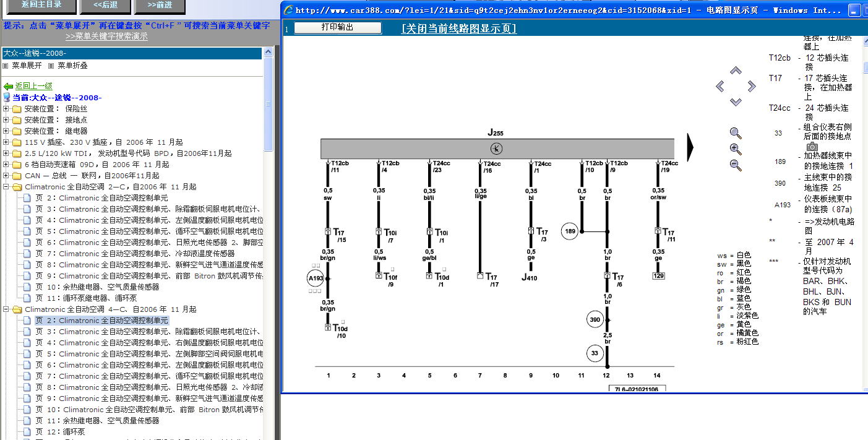Click connection circle A193 in diagram
Image resolution: width=868 pixels, height=440 pixels.
(316, 278)
